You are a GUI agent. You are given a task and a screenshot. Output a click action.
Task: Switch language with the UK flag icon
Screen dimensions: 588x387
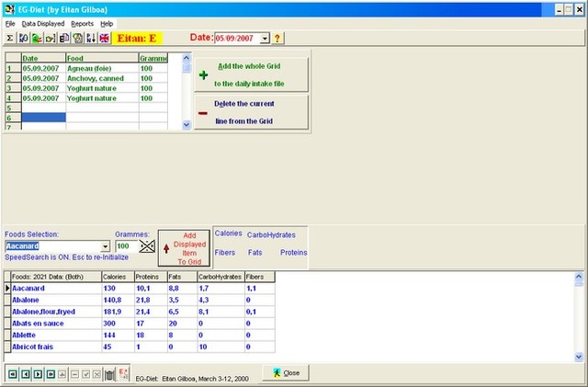click(104, 38)
